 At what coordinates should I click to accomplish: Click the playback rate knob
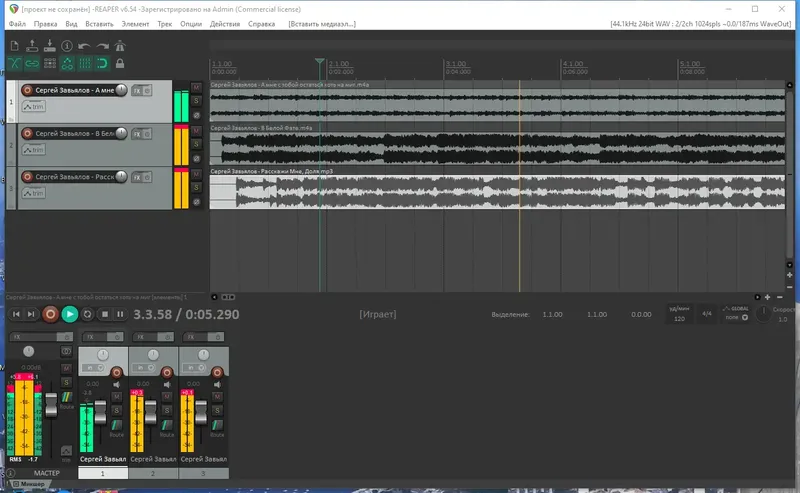coord(763,313)
